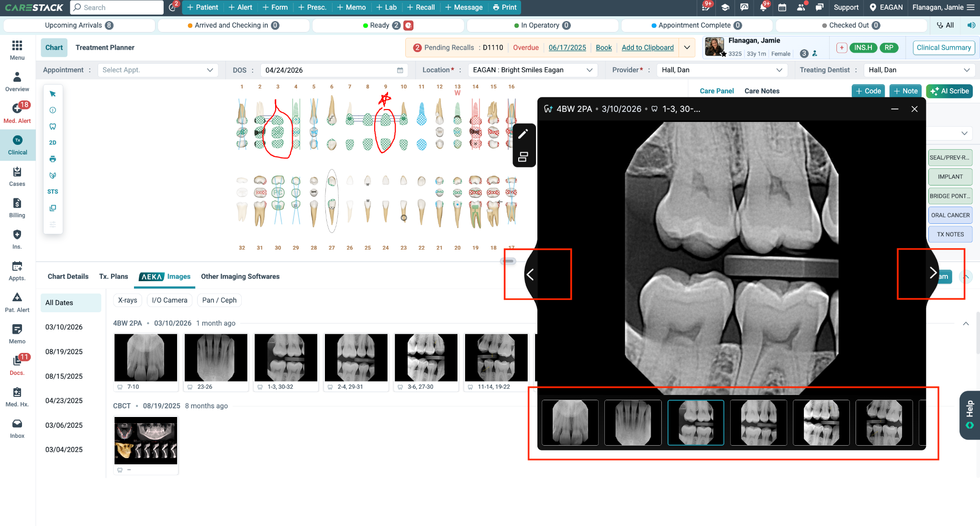Click the stacked layout icon beside viewer

pos(523,156)
